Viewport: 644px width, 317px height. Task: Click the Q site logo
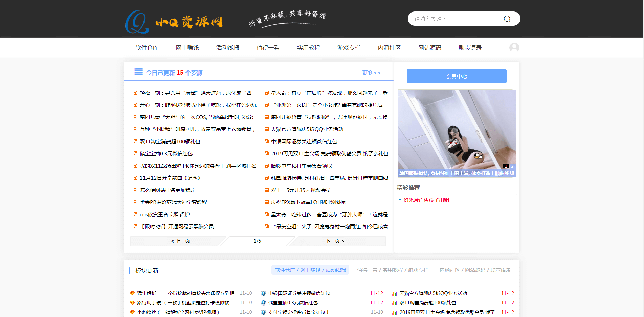pyautogui.click(x=137, y=22)
